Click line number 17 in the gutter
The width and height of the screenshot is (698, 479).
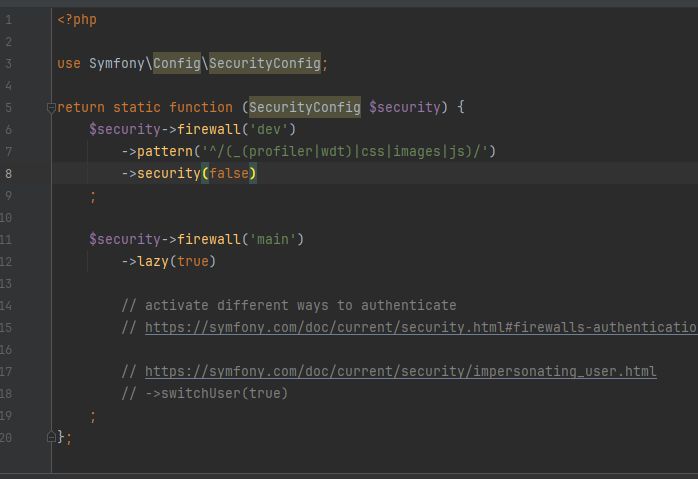6,371
